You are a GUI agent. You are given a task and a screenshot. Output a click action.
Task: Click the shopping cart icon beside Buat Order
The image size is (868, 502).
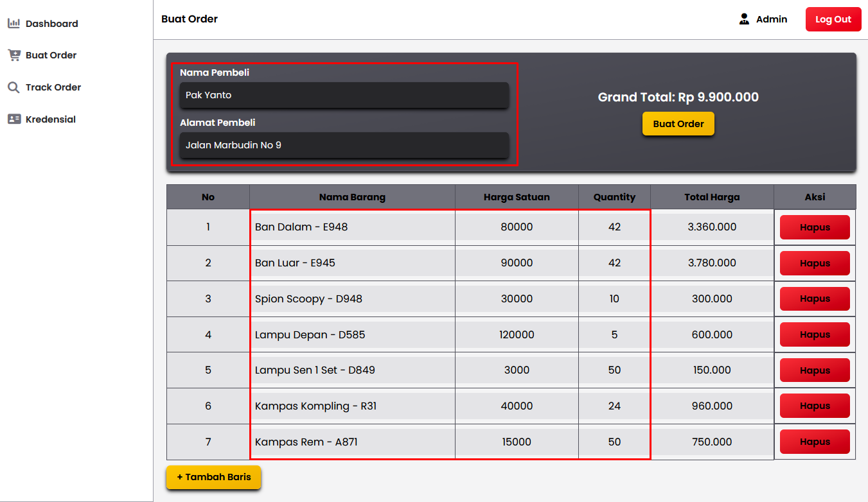tap(13, 55)
